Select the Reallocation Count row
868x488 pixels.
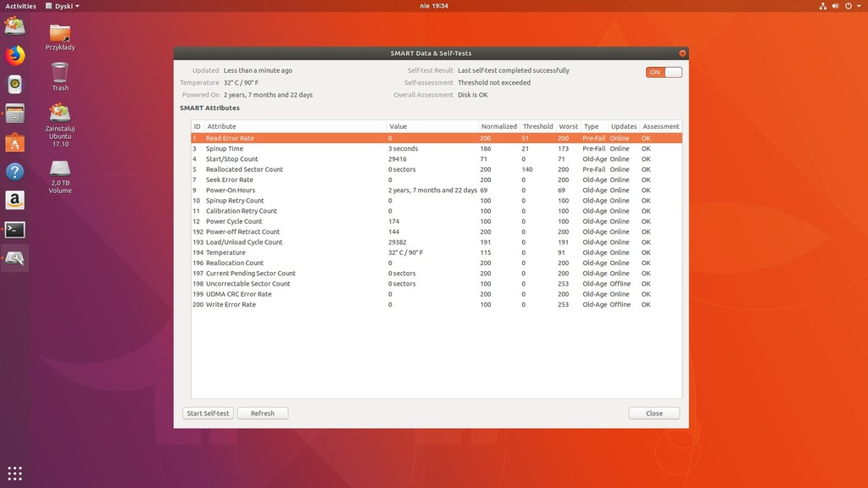pos(437,263)
